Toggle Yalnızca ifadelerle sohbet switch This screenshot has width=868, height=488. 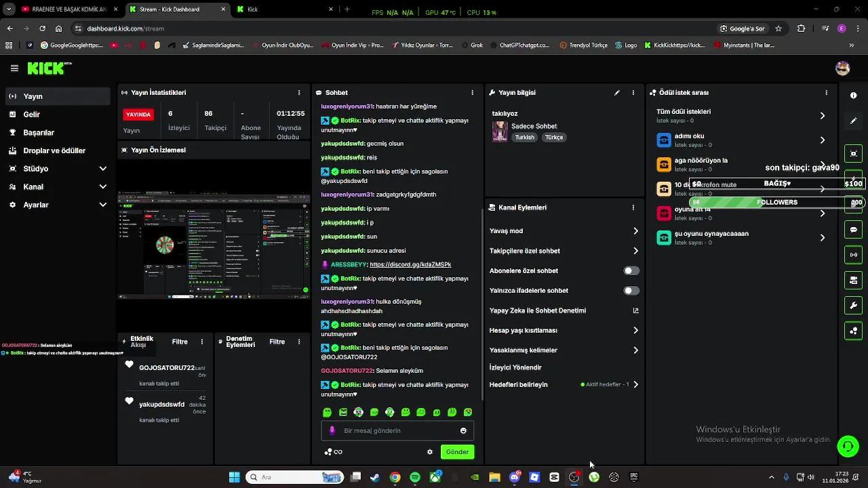coord(631,291)
